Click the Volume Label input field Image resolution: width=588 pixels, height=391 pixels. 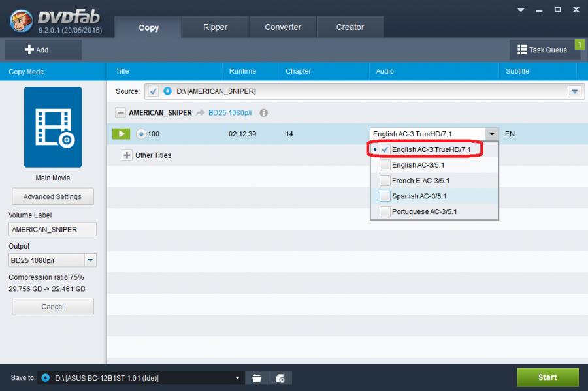[x=52, y=229]
